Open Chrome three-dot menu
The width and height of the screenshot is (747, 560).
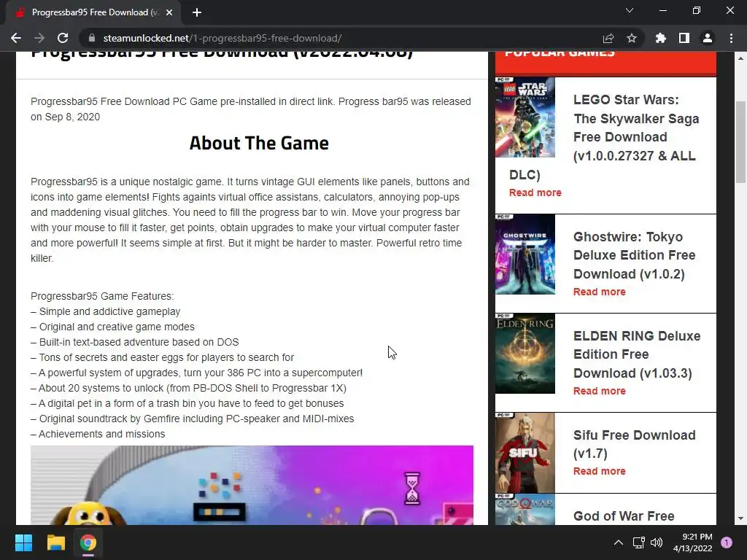pos(731,38)
